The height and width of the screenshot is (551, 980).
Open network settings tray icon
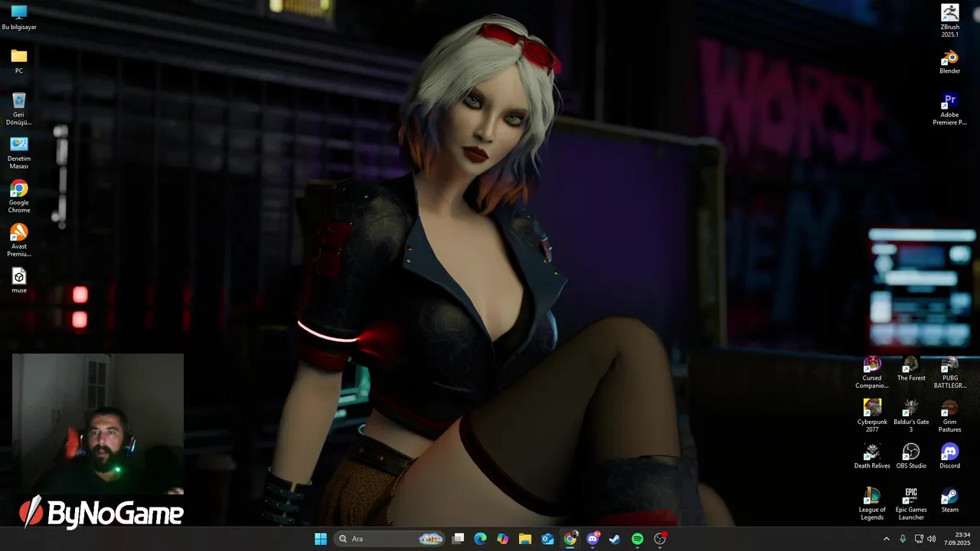[x=919, y=539]
